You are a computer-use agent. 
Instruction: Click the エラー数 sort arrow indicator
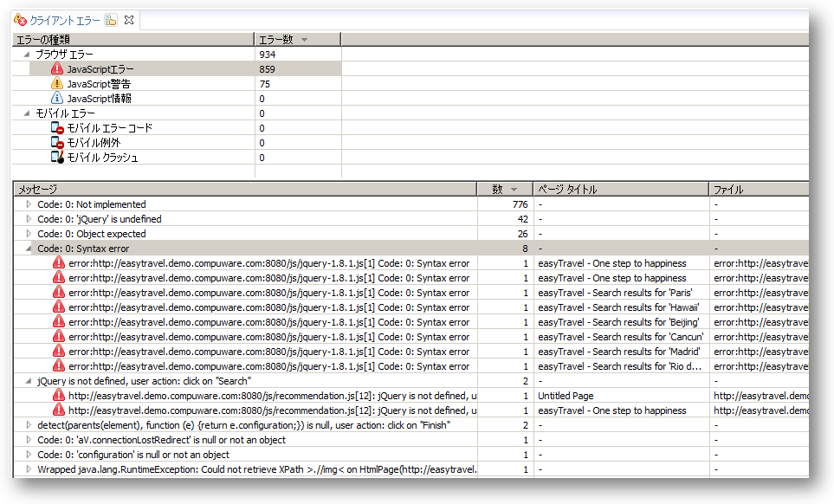coord(304,40)
